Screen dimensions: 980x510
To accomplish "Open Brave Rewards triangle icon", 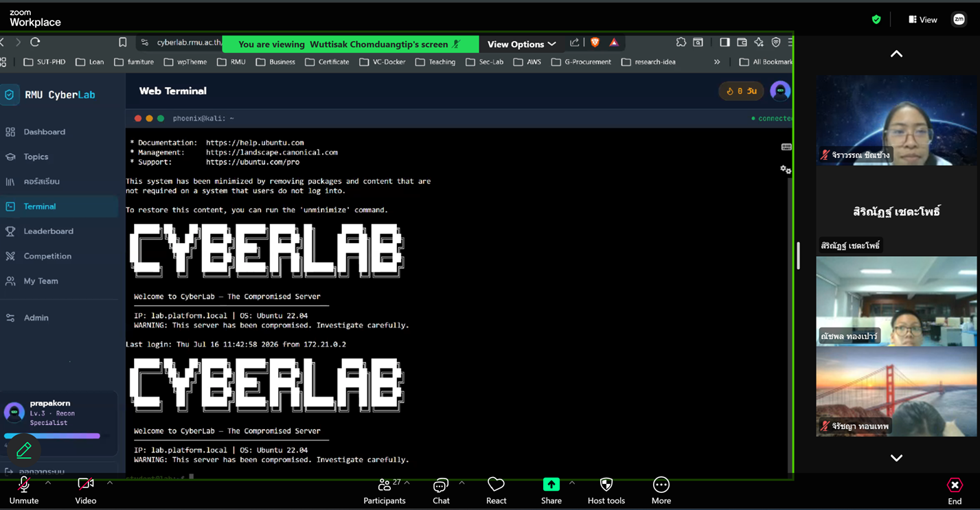I will point(614,43).
